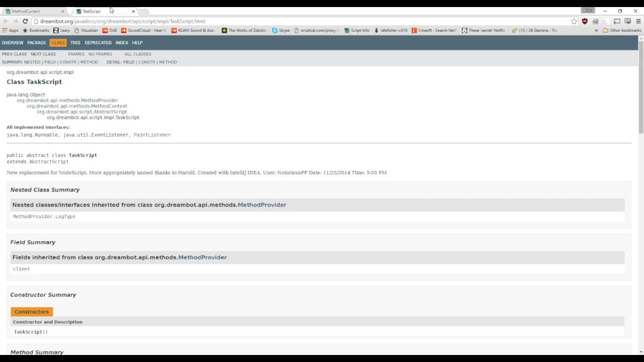Open The Works of Zdzislaw bookmark
Screen dimensions: 644x362
pos(245,30)
